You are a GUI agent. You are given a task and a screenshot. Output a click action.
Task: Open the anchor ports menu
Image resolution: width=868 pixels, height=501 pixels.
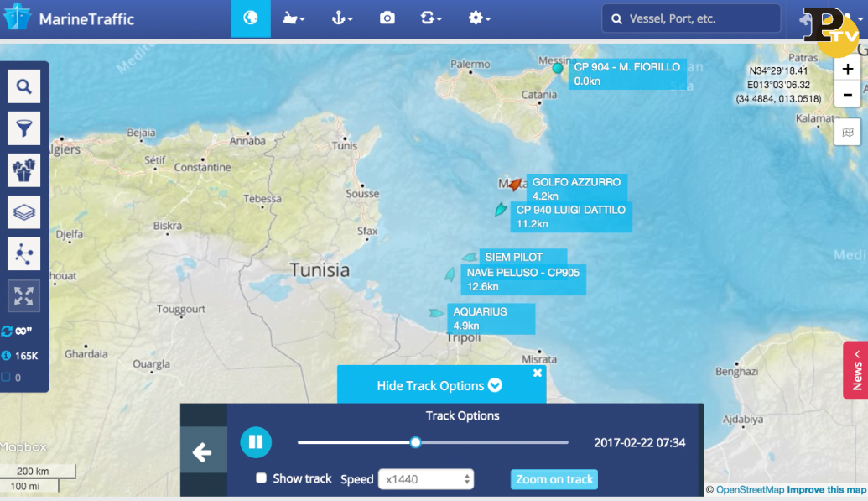click(x=342, y=18)
